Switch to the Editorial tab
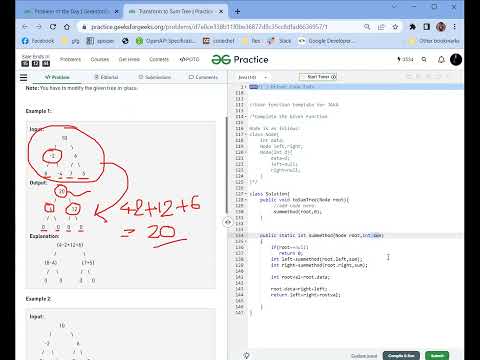 tap(106, 77)
